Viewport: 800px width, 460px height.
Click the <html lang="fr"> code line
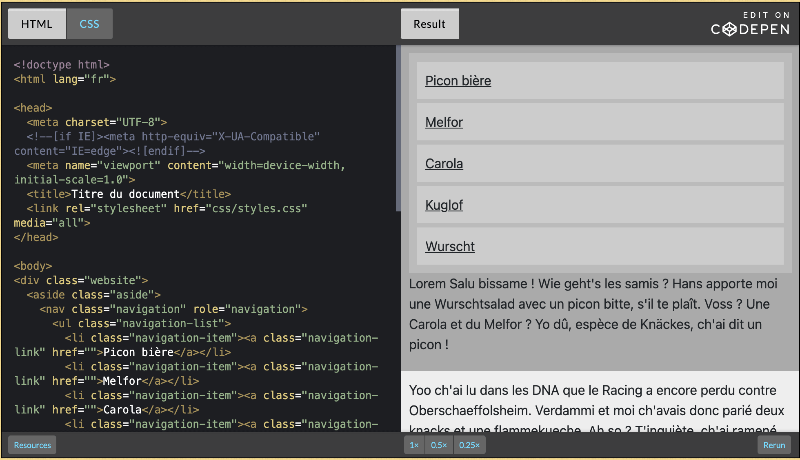65,79
